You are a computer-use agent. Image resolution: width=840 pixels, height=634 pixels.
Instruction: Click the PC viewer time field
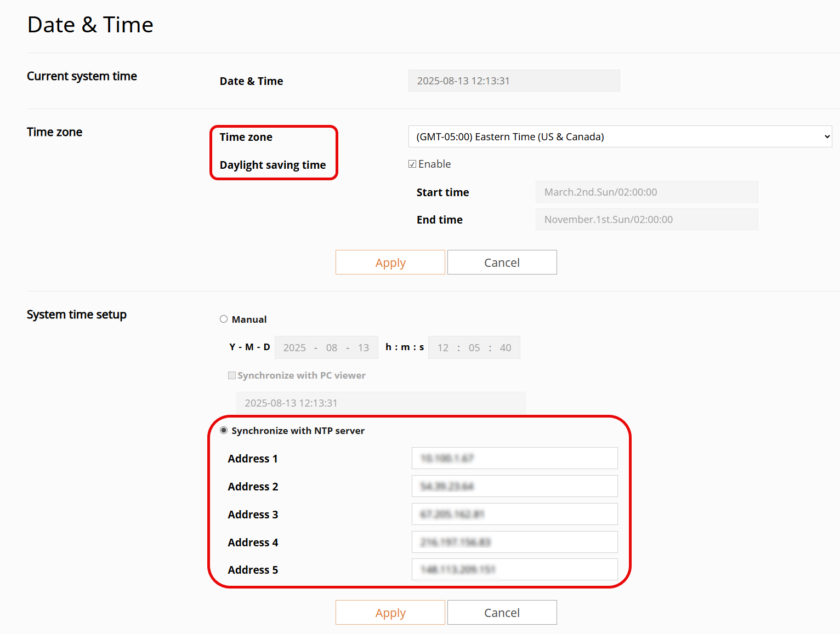381,403
